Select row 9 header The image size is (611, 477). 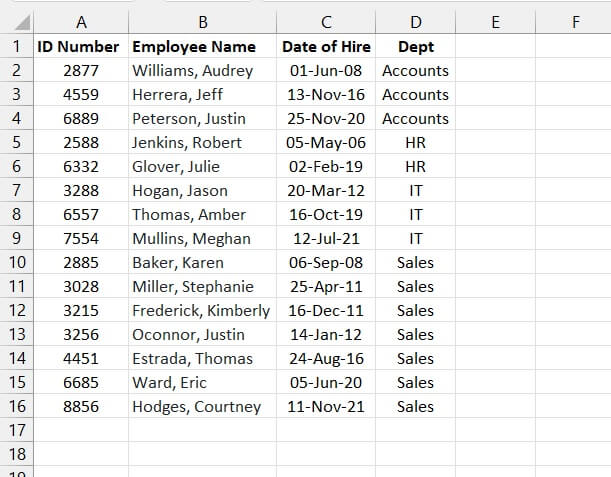point(16,238)
